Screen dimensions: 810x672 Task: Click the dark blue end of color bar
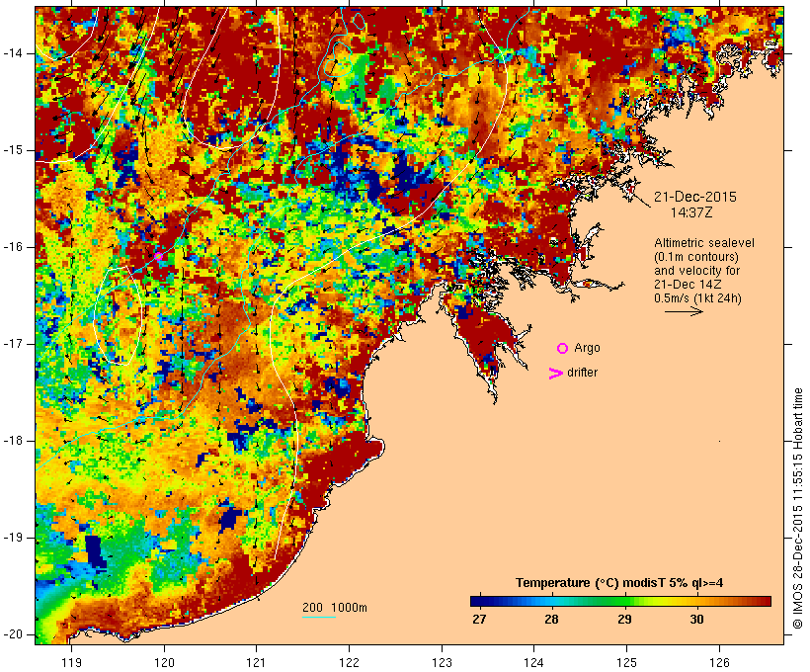(476, 601)
